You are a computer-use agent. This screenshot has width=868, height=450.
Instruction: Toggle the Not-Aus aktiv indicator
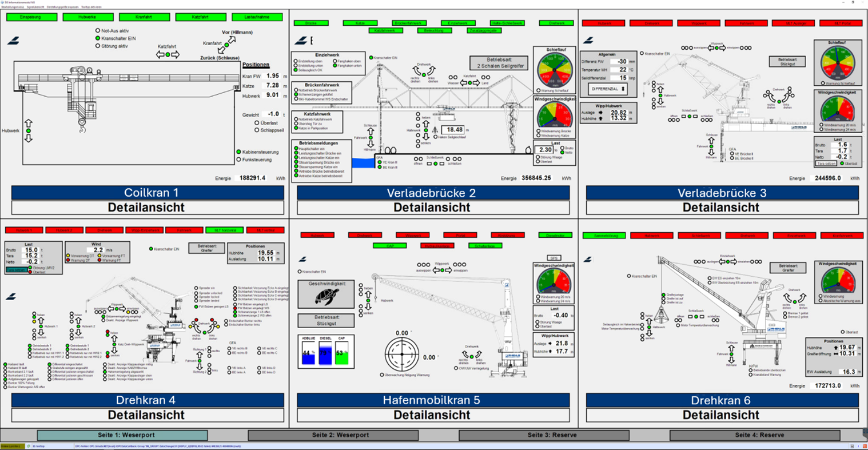pos(98,31)
